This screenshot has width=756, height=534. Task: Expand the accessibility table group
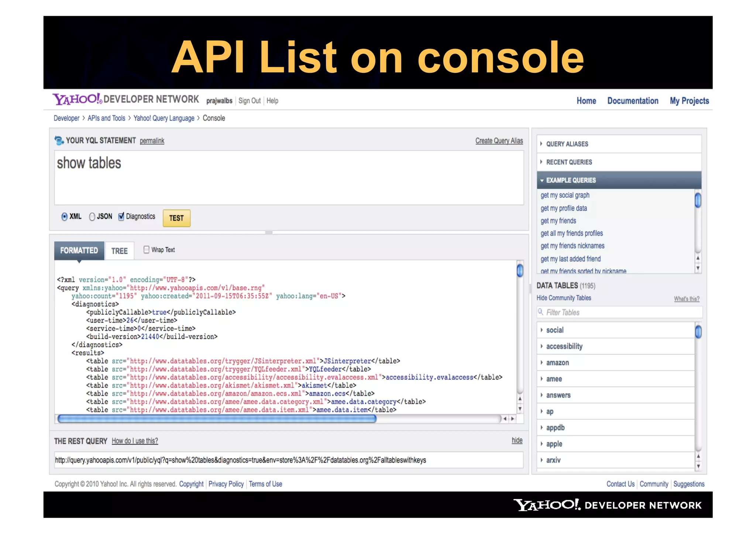tap(616, 346)
